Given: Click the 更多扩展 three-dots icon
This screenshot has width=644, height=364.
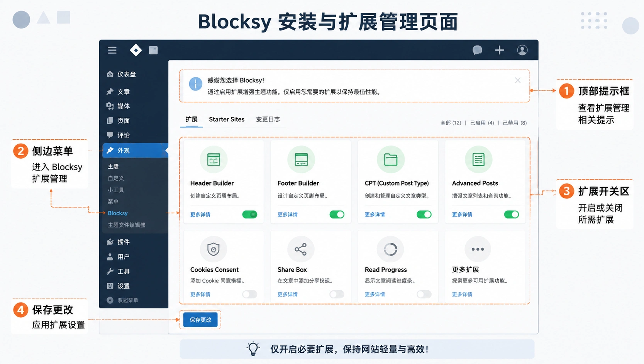Looking at the screenshot, I should tap(478, 249).
